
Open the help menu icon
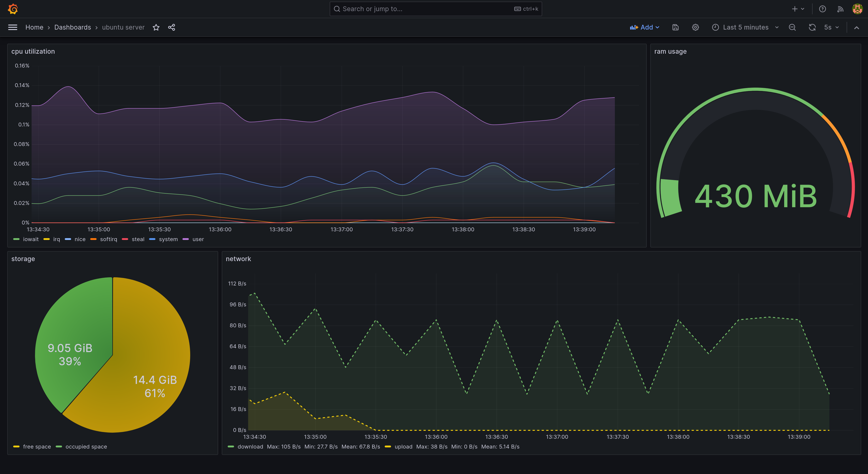click(823, 9)
